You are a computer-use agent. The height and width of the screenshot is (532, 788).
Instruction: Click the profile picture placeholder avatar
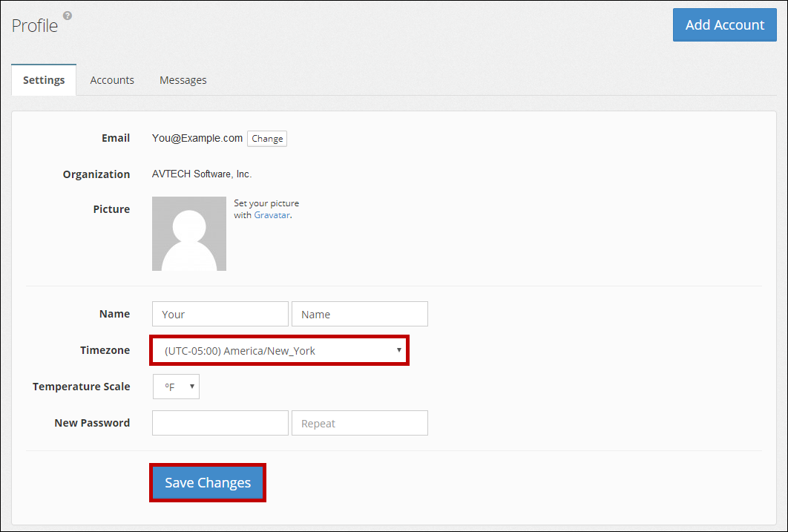tap(189, 234)
